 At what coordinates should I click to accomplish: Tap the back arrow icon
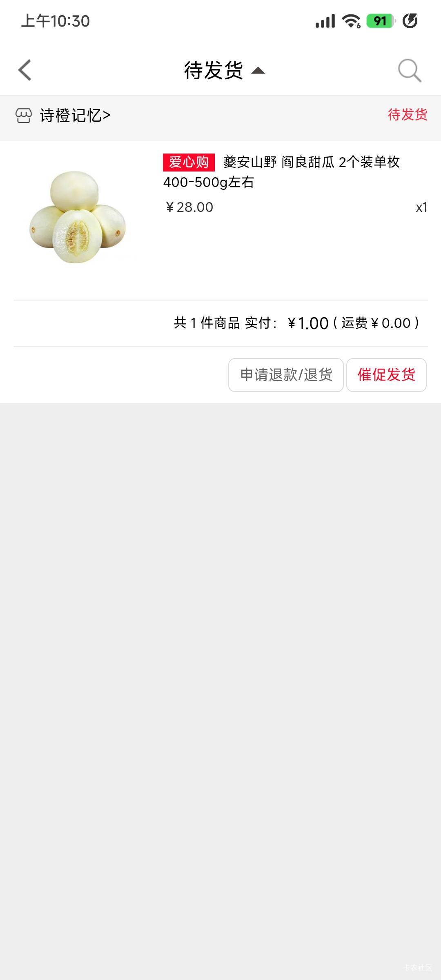click(25, 70)
